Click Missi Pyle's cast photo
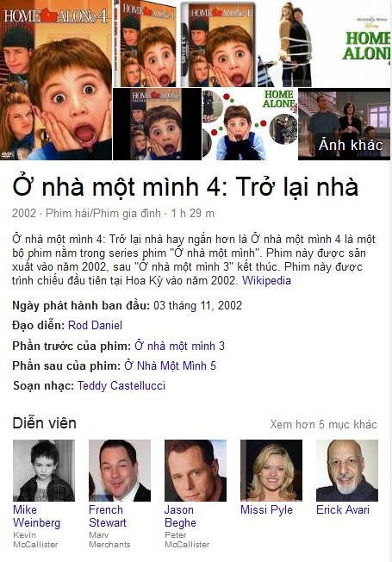The height and width of the screenshot is (562, 392). [271, 471]
